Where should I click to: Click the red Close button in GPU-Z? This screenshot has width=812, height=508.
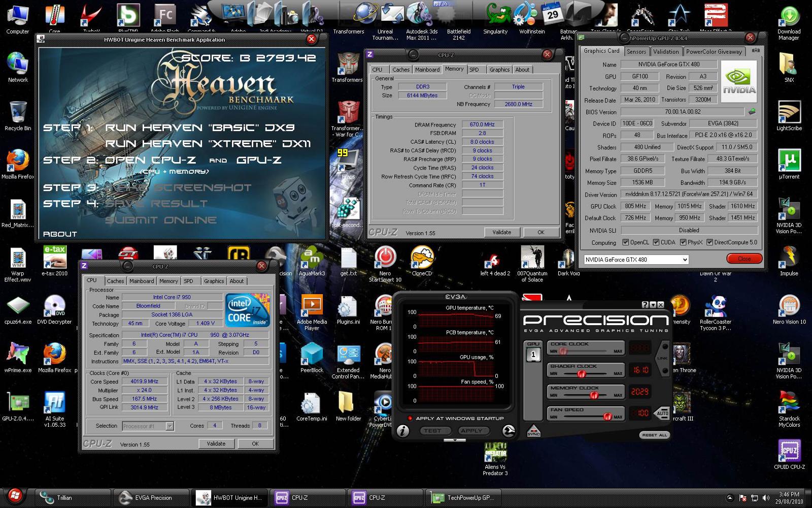744,259
